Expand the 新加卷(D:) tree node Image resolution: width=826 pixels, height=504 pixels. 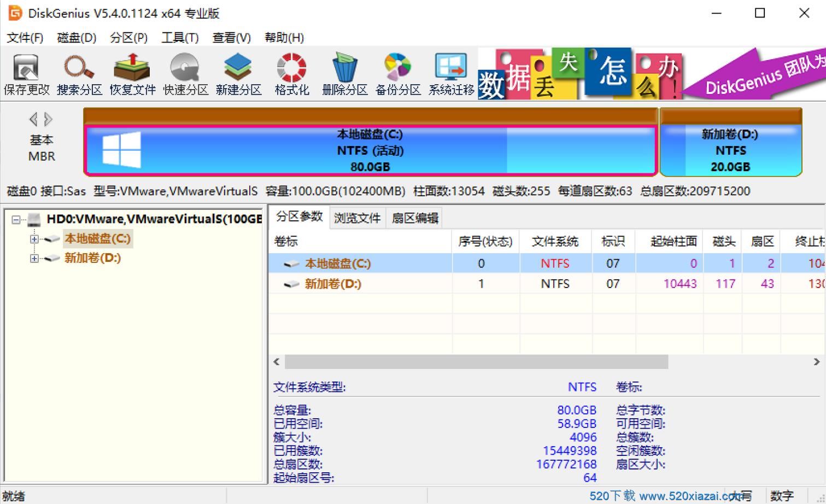click(x=34, y=259)
